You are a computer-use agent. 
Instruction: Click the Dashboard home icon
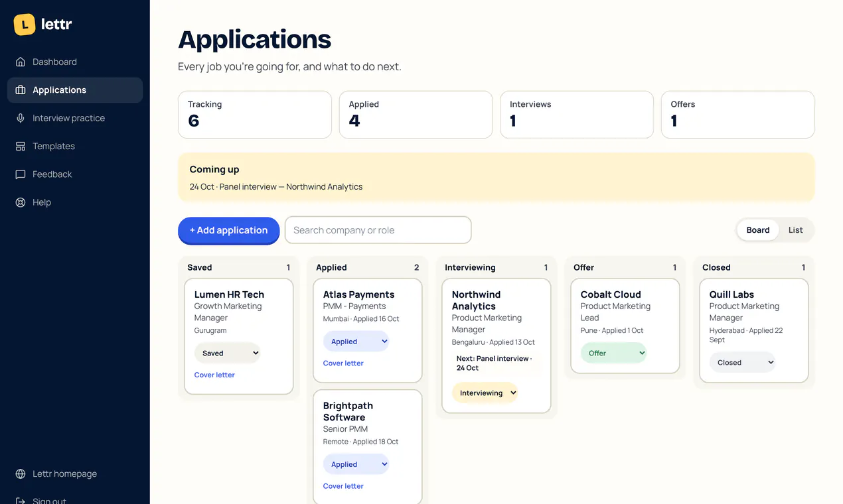[21, 62]
